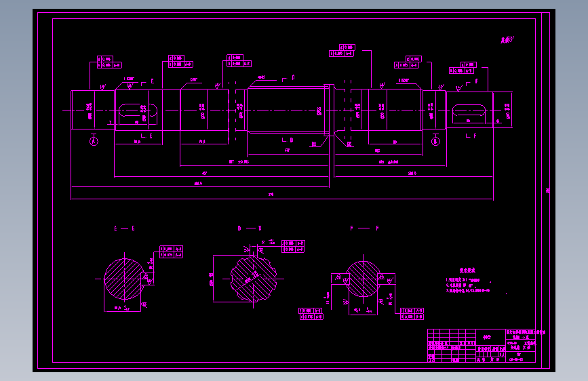Click the 技术要求 technical requirements heading
This screenshot has height=381, width=588.
click(x=467, y=270)
